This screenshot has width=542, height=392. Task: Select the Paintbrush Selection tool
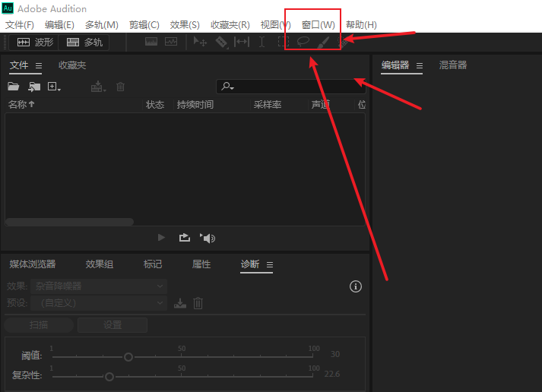tap(322, 43)
